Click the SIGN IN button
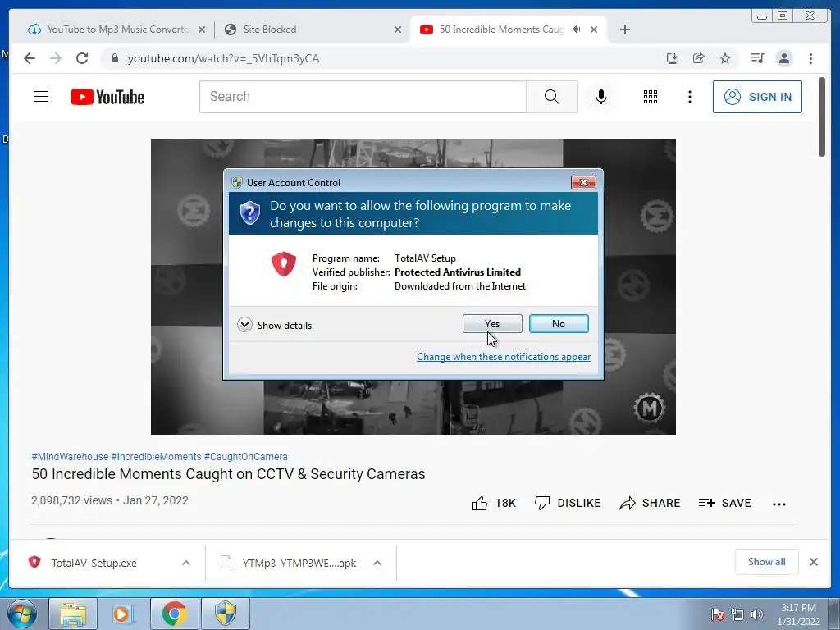This screenshot has width=840, height=630. tap(757, 97)
